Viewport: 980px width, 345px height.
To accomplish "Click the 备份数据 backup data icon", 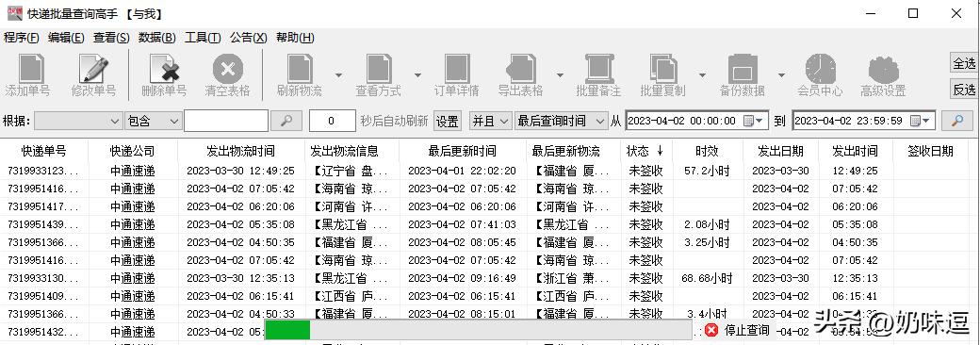I will [743, 68].
